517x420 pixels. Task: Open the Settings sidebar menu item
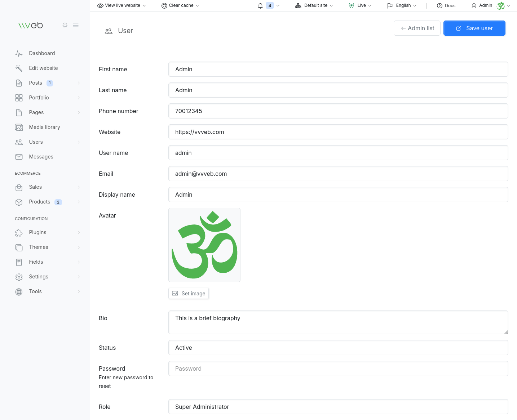[39, 277]
